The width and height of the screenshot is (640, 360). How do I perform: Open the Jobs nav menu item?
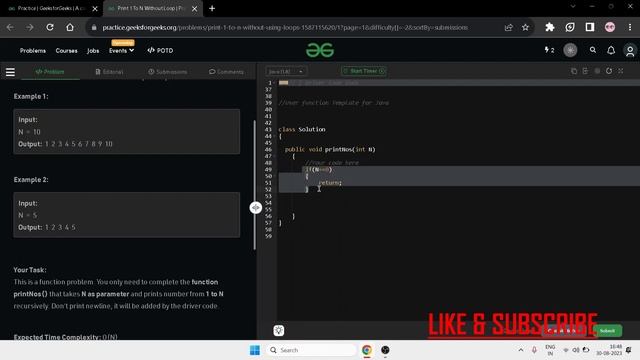point(93,51)
